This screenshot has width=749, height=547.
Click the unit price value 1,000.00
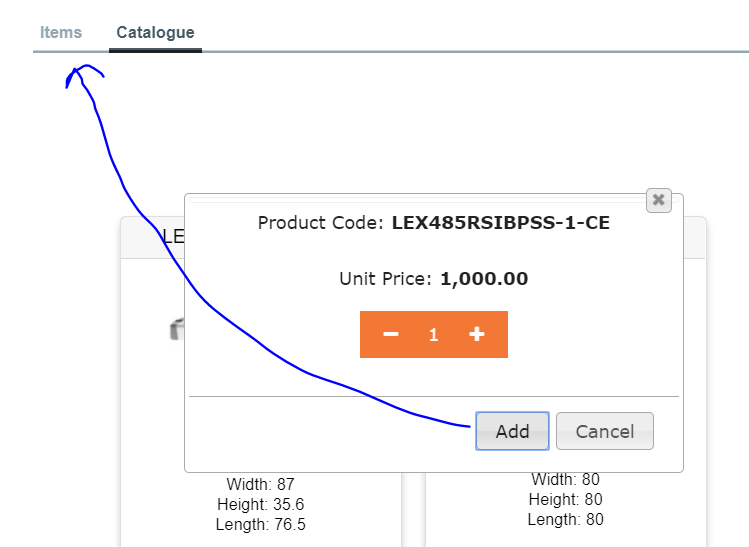(x=484, y=279)
